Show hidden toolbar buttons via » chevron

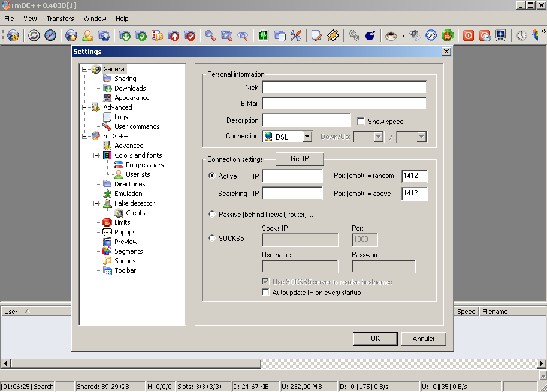tap(543, 31)
